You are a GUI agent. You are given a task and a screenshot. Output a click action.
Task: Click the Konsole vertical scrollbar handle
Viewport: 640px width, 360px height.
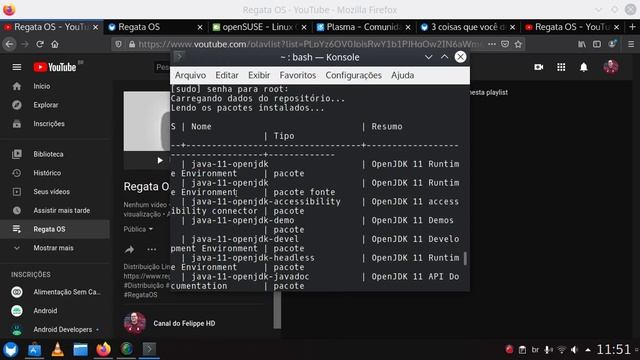tap(465, 258)
